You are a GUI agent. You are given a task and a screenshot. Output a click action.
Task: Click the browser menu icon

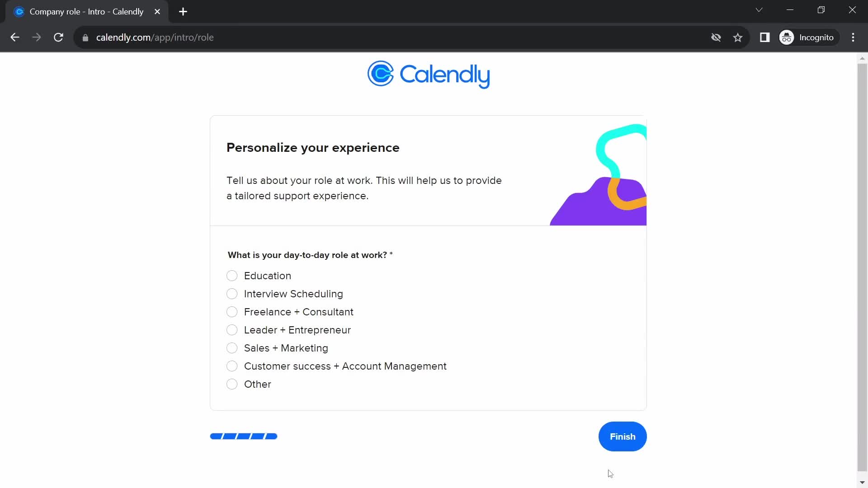tap(854, 37)
